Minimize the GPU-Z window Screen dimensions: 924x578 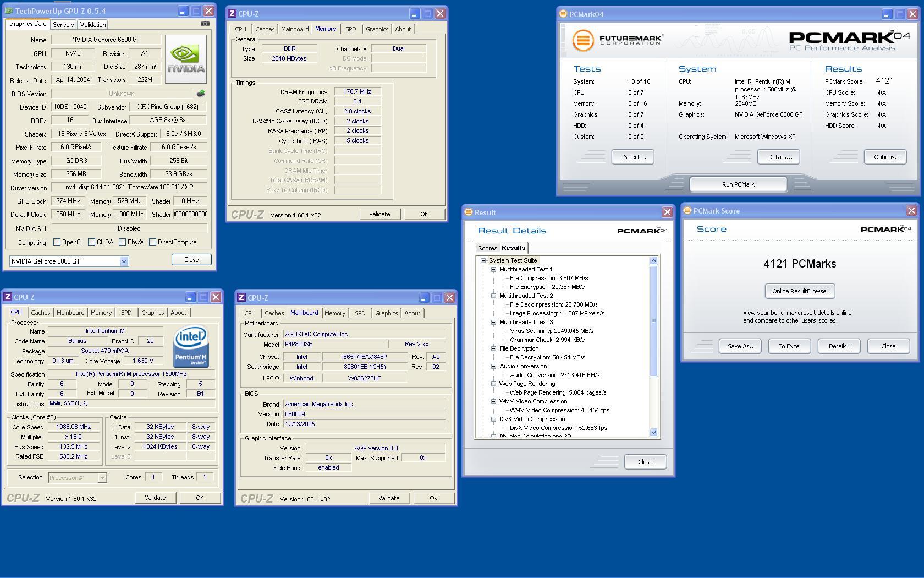[183, 11]
